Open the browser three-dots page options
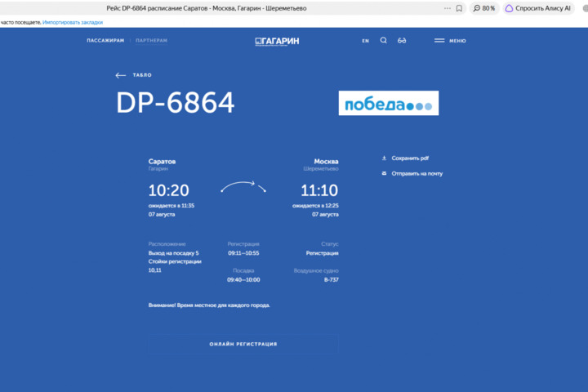 (448, 8)
